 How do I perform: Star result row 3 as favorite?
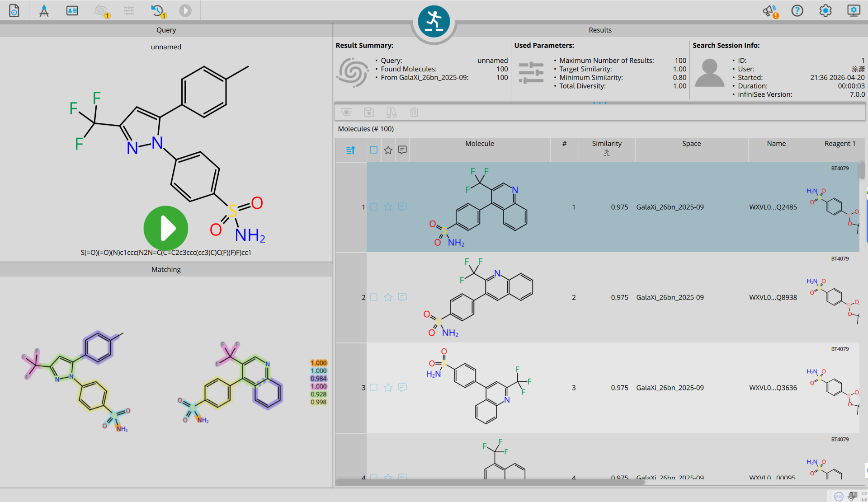388,388
